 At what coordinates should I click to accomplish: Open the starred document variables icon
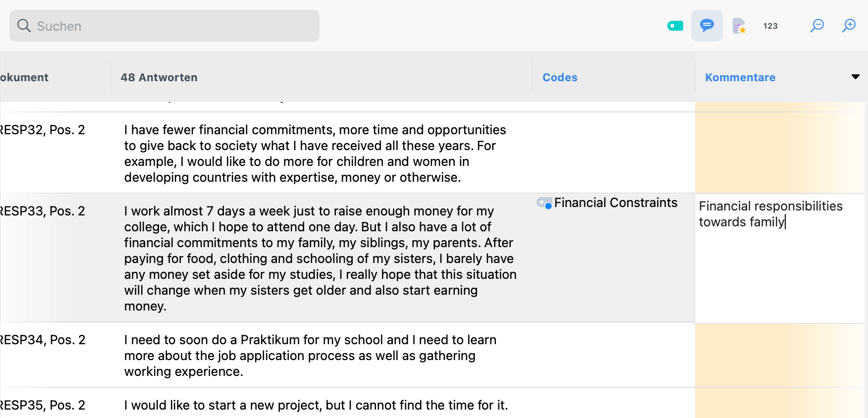[x=739, y=26]
